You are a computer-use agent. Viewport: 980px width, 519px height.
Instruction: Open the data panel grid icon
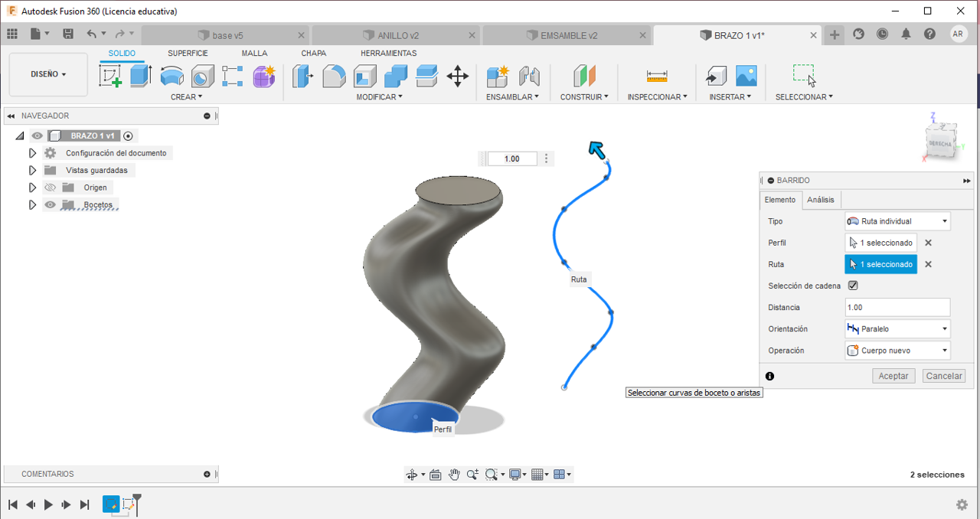point(12,34)
